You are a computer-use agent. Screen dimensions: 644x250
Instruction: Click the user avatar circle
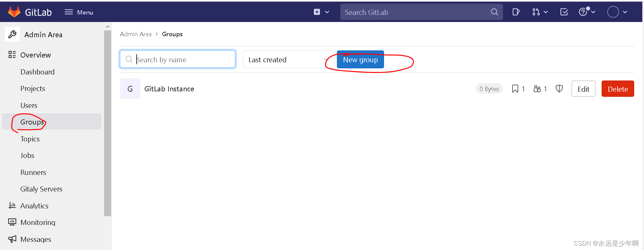pos(613,12)
